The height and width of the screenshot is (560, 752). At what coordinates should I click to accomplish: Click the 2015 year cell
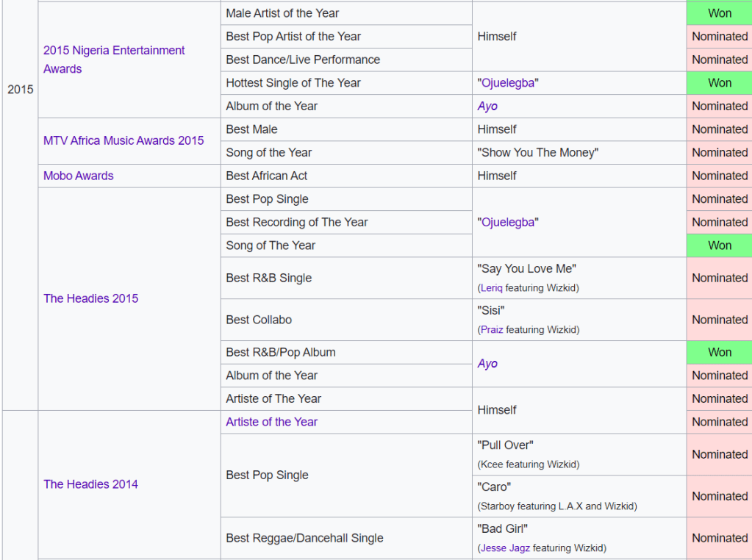21,90
